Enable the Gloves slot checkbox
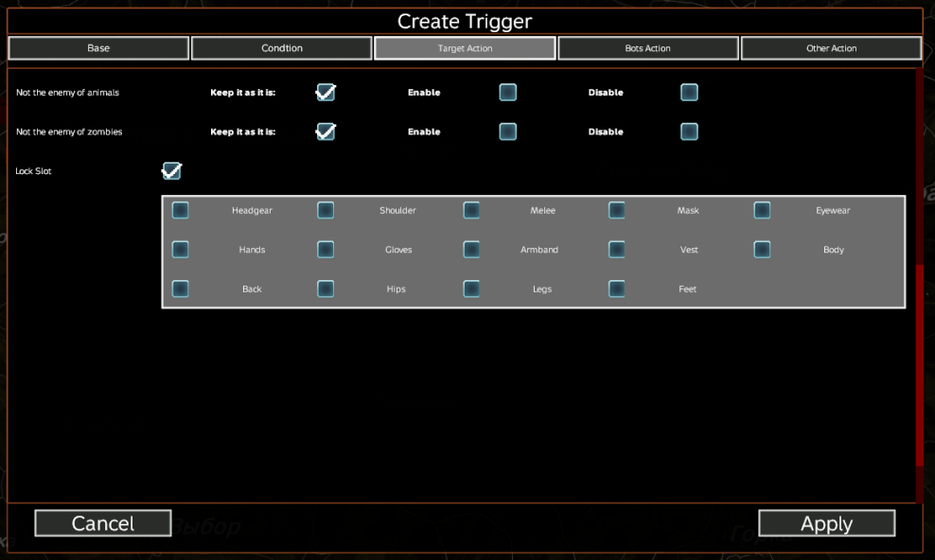The width and height of the screenshot is (935, 560). click(x=326, y=250)
